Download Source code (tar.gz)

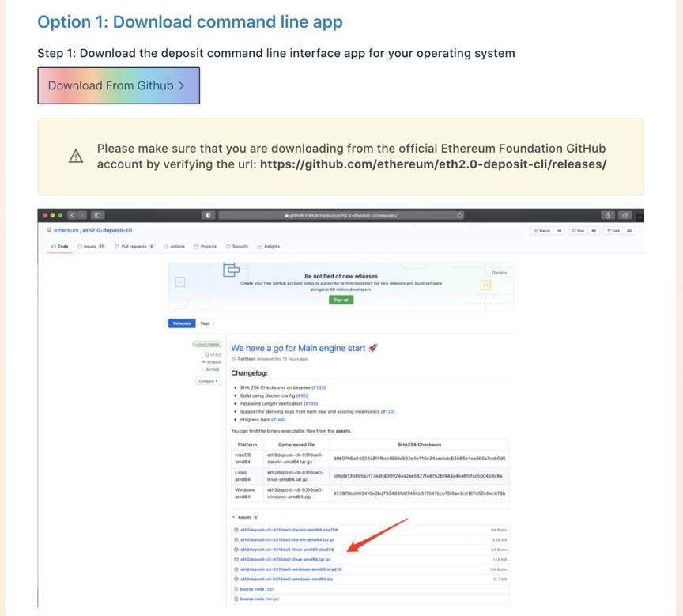(x=259, y=599)
